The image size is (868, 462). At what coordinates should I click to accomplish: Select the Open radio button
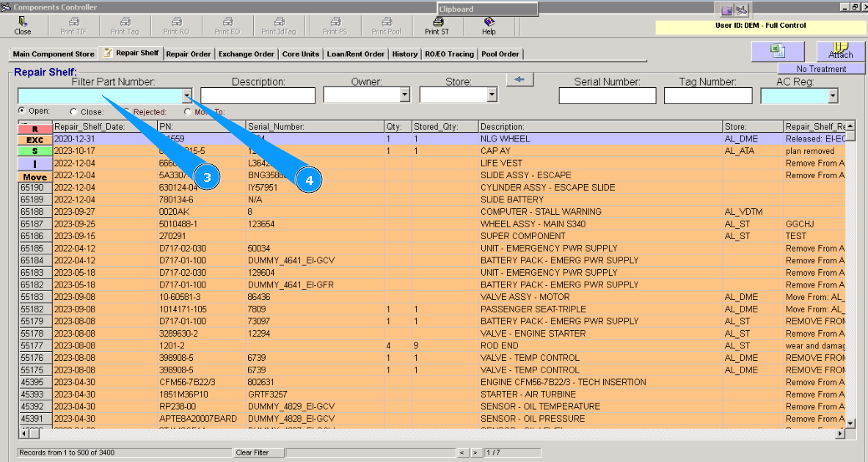coord(21,111)
